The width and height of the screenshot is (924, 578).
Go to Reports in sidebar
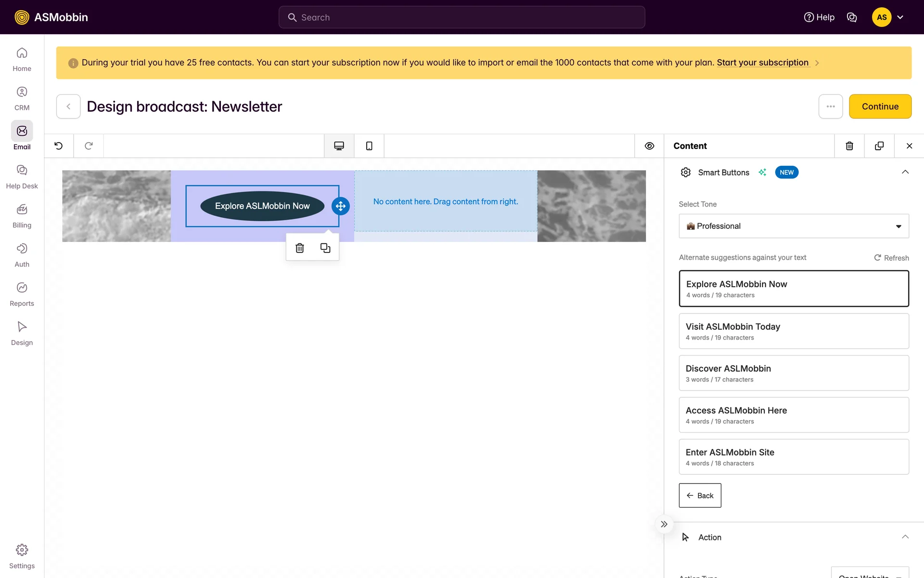coord(22,294)
